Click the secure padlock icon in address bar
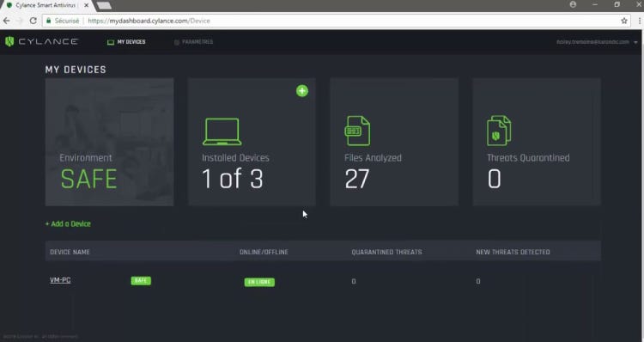Screen dimensions: 644x342 coord(48,21)
